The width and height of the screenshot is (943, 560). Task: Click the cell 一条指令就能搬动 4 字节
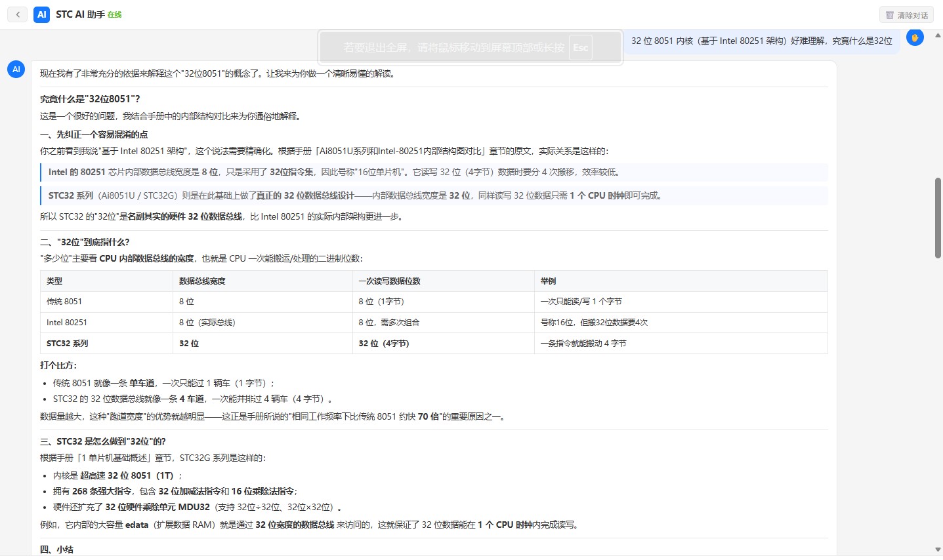[681, 344]
